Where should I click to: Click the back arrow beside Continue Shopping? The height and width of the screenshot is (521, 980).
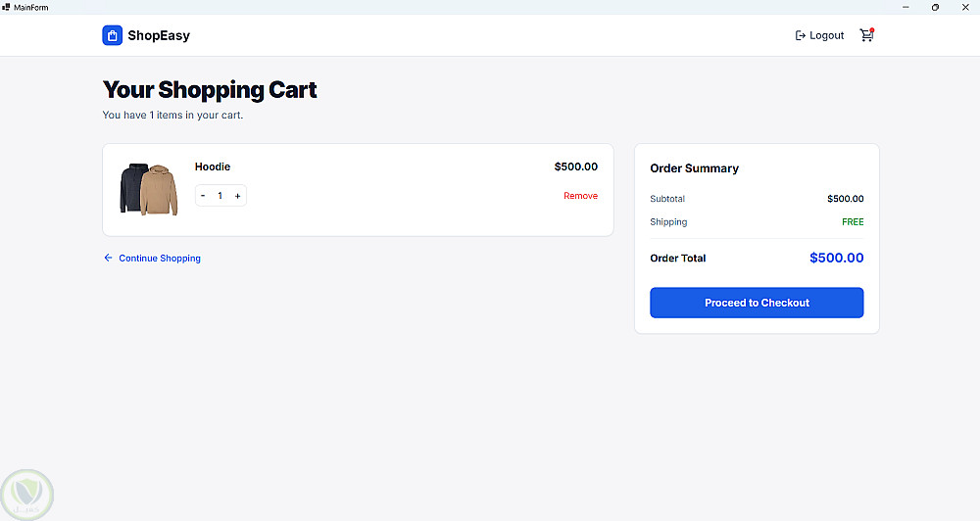coord(108,259)
